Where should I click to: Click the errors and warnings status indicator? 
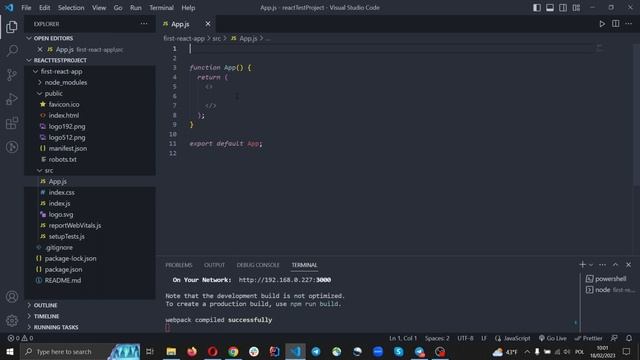(x=20, y=338)
